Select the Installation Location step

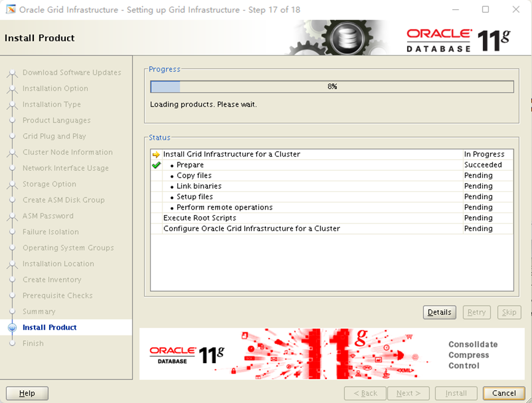[58, 264]
